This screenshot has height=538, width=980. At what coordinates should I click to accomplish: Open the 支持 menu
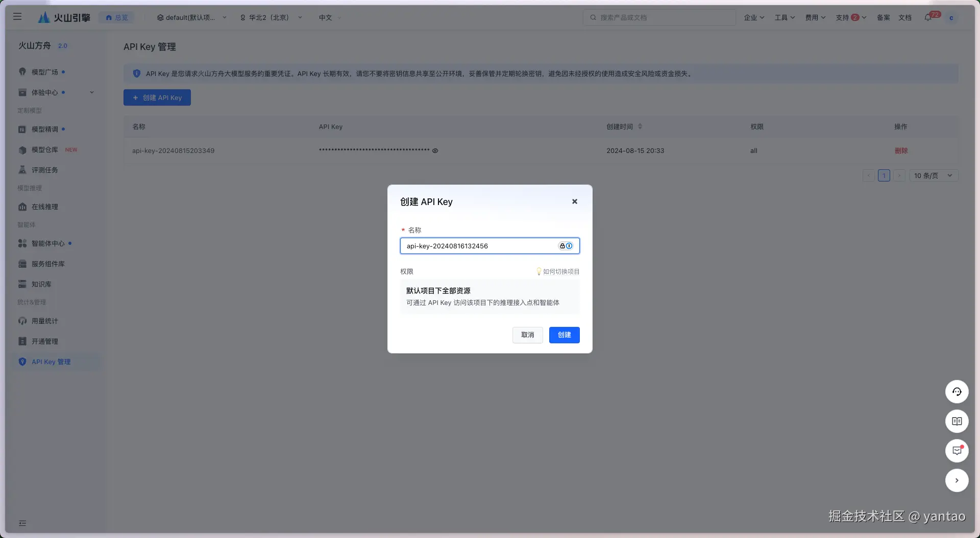(x=851, y=18)
